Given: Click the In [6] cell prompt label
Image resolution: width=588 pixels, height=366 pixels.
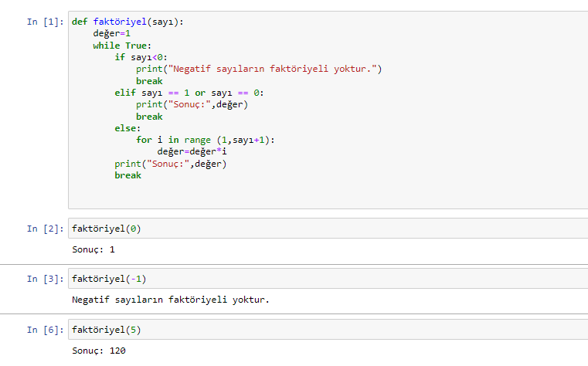Looking at the screenshot, I should [46, 330].
